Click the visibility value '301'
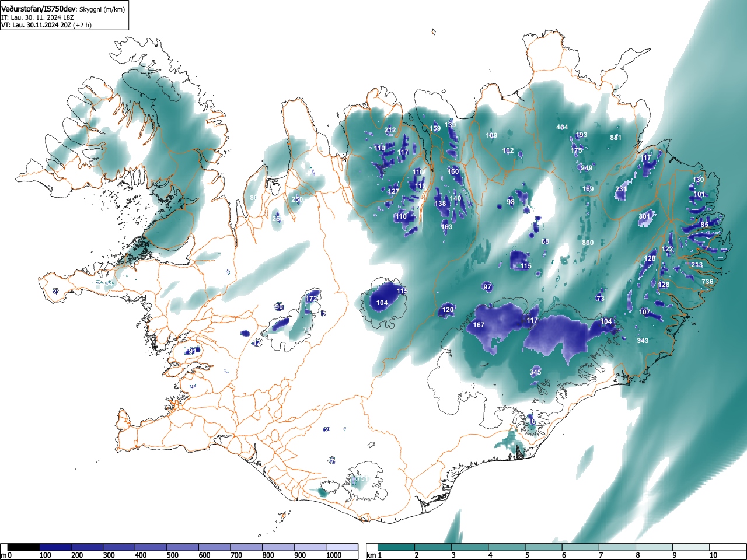 pos(644,216)
